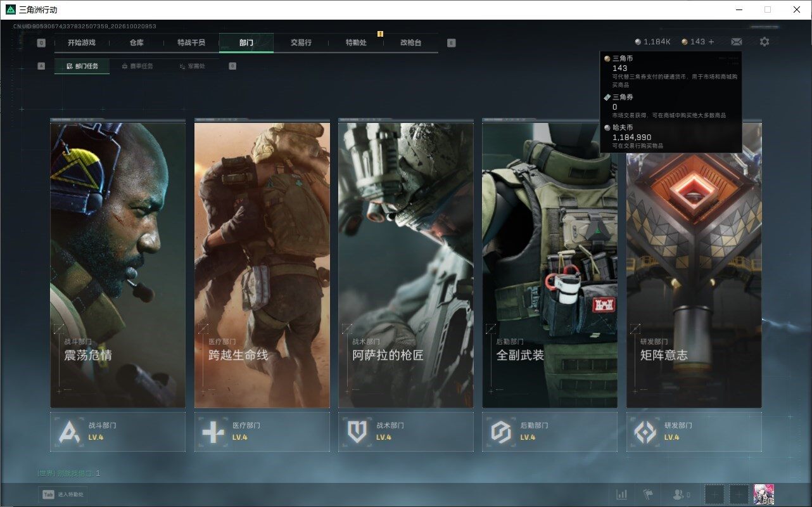
Task: Click the Q key hint icon
Action: click(41, 43)
